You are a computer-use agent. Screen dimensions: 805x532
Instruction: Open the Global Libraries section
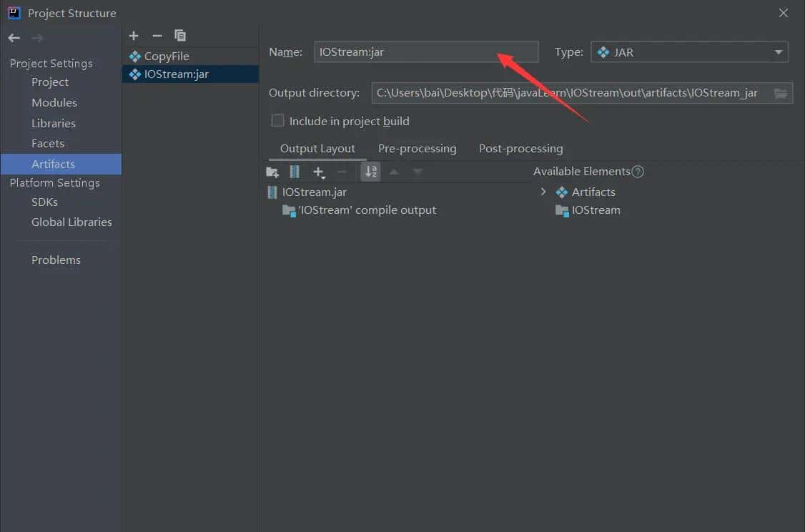pos(71,222)
